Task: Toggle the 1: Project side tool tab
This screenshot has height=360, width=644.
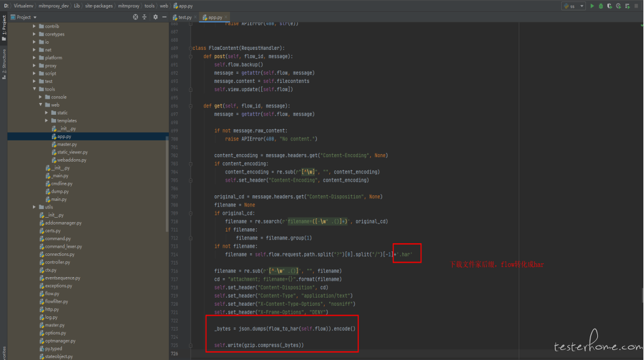Action: [x=4, y=28]
